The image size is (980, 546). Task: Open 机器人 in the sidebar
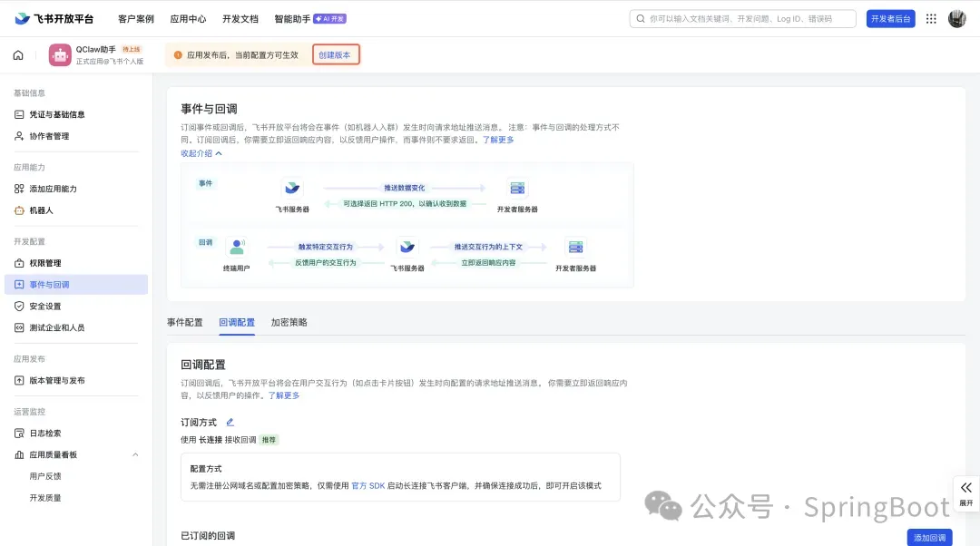coord(42,210)
